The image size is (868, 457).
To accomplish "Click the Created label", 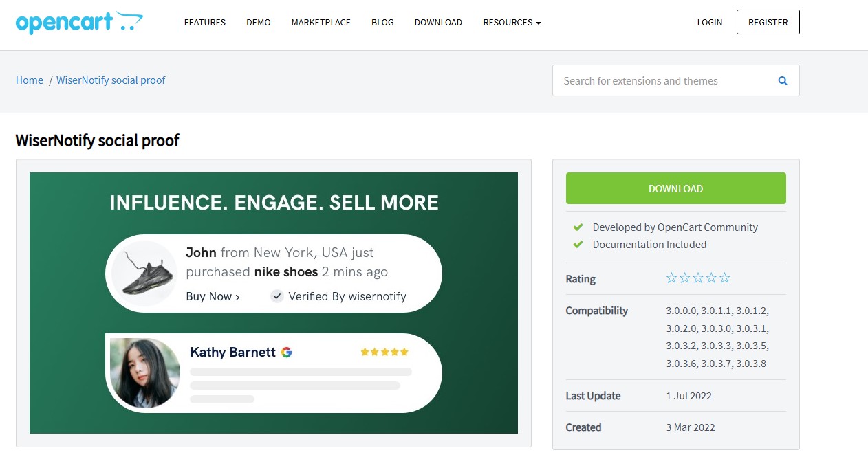I will [x=583, y=427].
